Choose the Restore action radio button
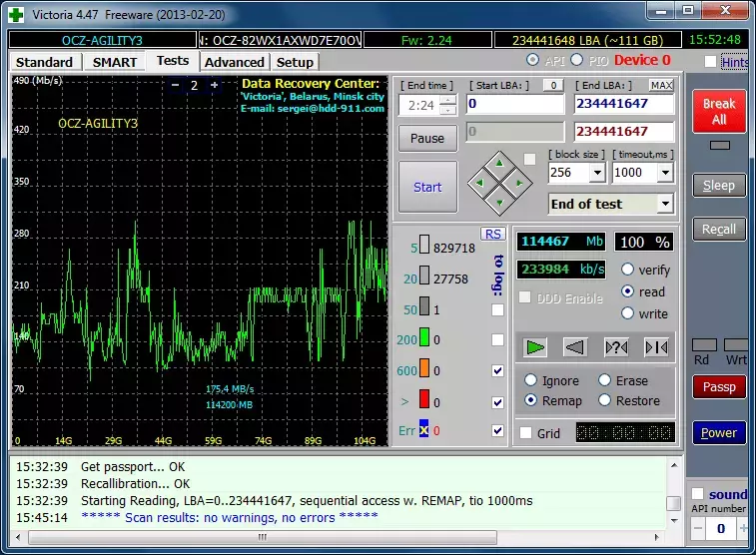 604,400
